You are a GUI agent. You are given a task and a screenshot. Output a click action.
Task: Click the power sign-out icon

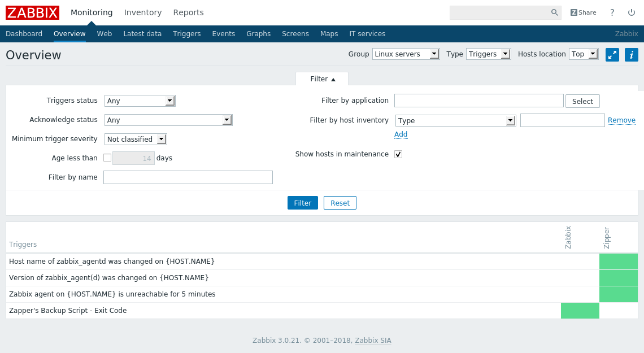tap(632, 13)
